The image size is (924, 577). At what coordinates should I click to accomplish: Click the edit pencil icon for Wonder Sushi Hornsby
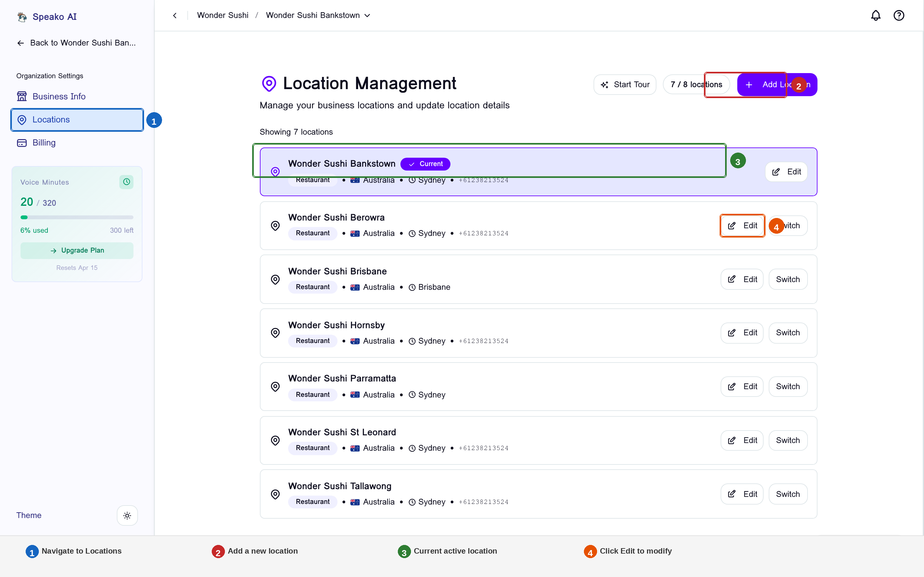click(x=732, y=333)
